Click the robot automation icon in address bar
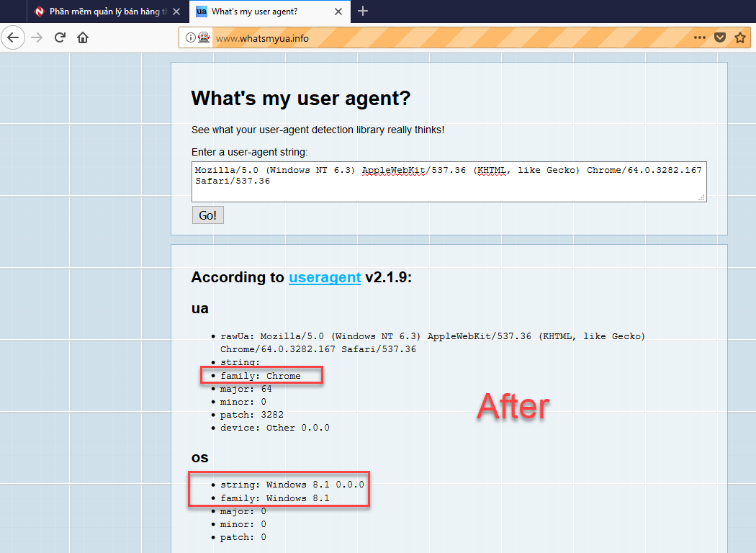 (x=204, y=37)
